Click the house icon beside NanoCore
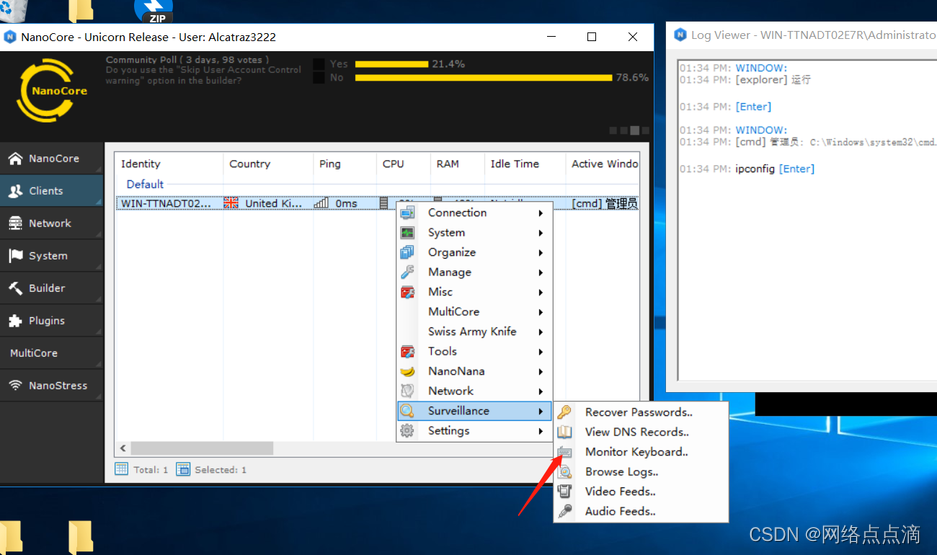The width and height of the screenshot is (937, 555). tap(16, 158)
